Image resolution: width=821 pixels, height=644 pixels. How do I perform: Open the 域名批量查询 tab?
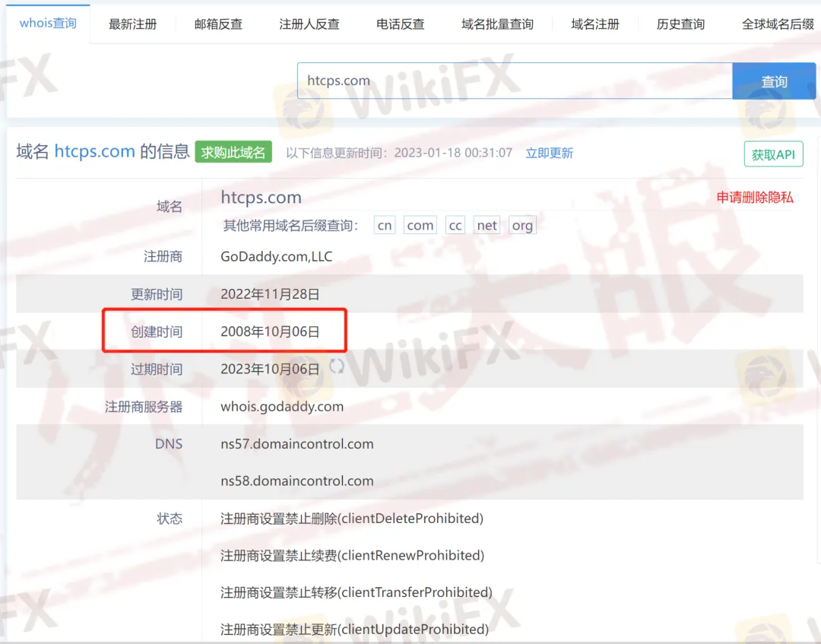[x=497, y=24]
